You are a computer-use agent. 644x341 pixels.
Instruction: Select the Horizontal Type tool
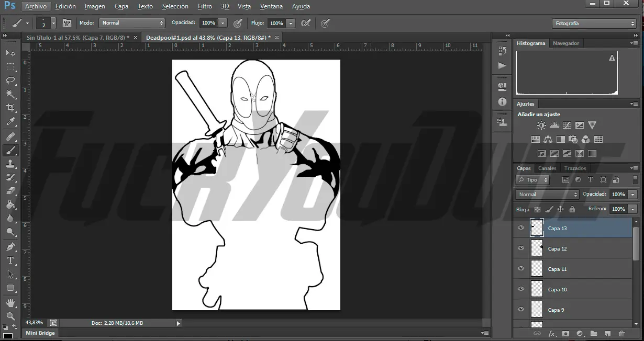(x=10, y=260)
